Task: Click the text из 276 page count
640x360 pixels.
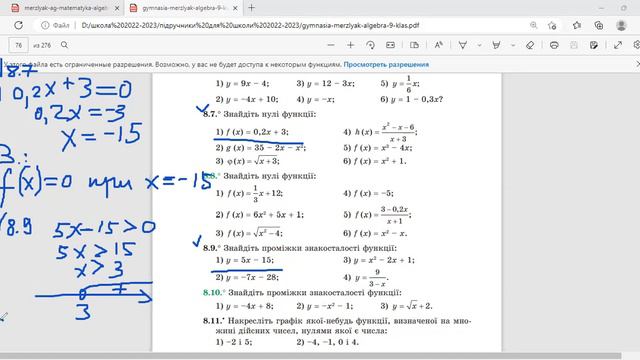Action: click(42, 45)
